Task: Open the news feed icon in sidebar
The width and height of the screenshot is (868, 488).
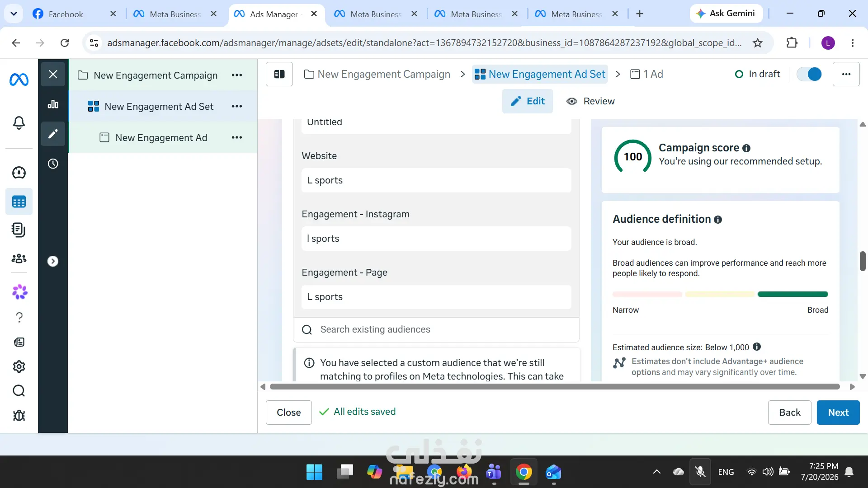Action: point(19,342)
